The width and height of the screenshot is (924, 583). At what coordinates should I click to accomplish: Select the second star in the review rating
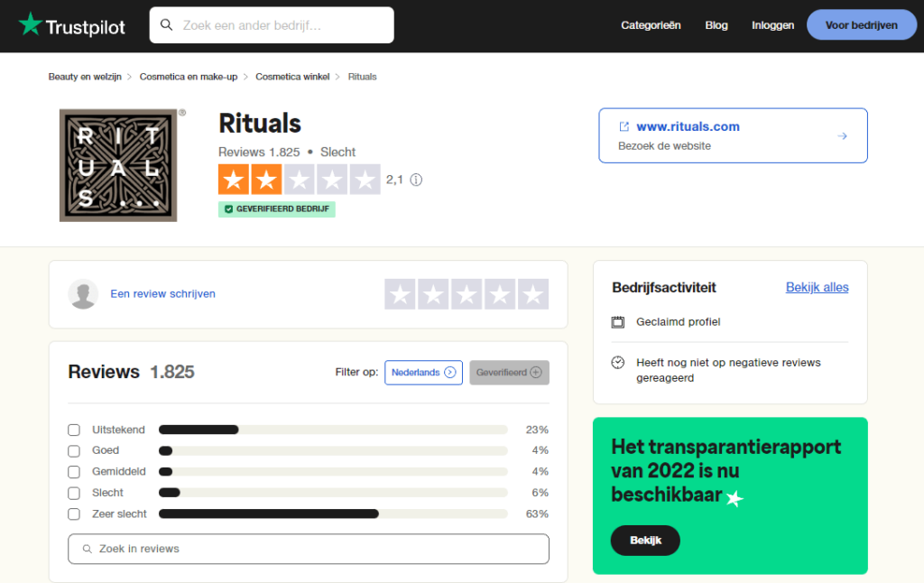pyautogui.click(x=433, y=294)
